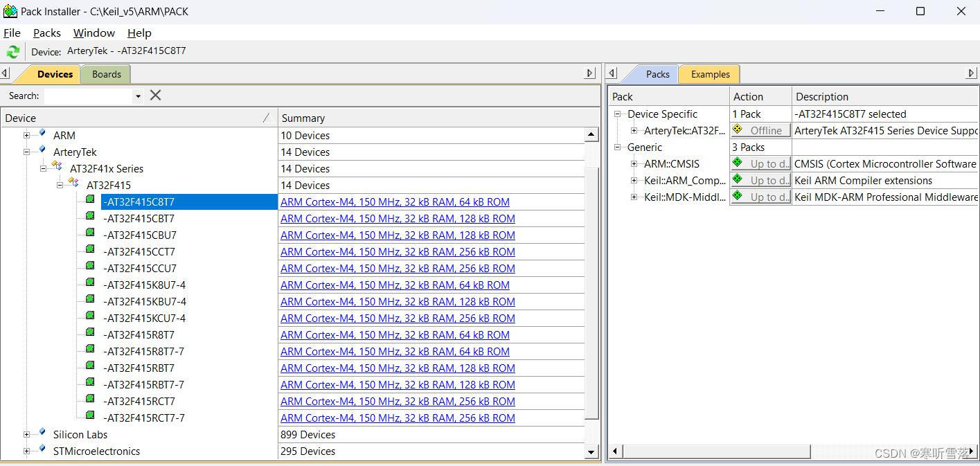
Task: Click Up to date button for ARM::CMSIS
Action: [760, 163]
